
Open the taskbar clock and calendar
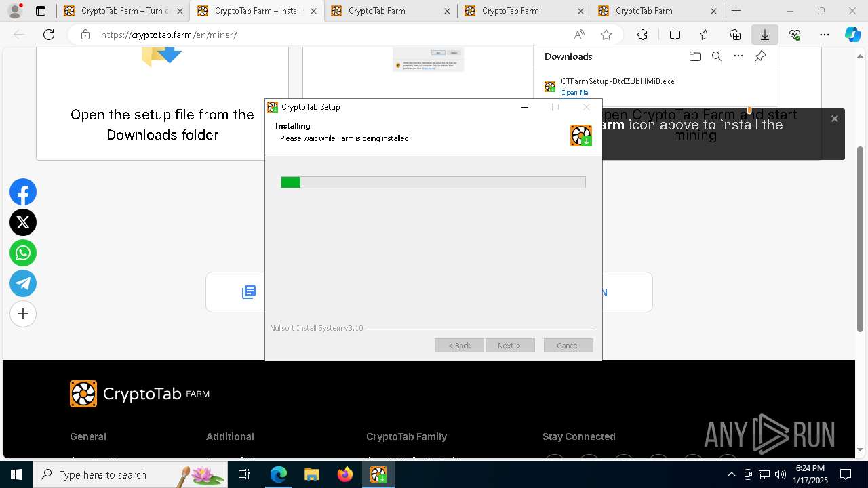(x=811, y=474)
